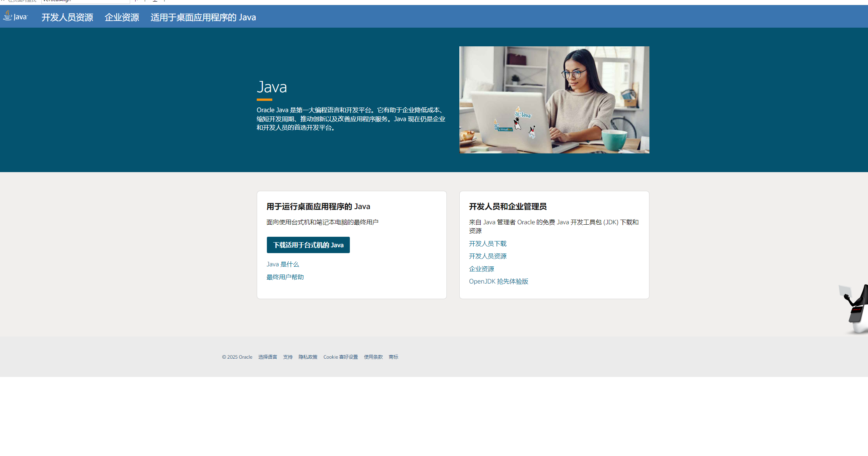The height and width of the screenshot is (456, 868).
Task: Click the 隐私政策 footer link
Action: click(x=308, y=357)
